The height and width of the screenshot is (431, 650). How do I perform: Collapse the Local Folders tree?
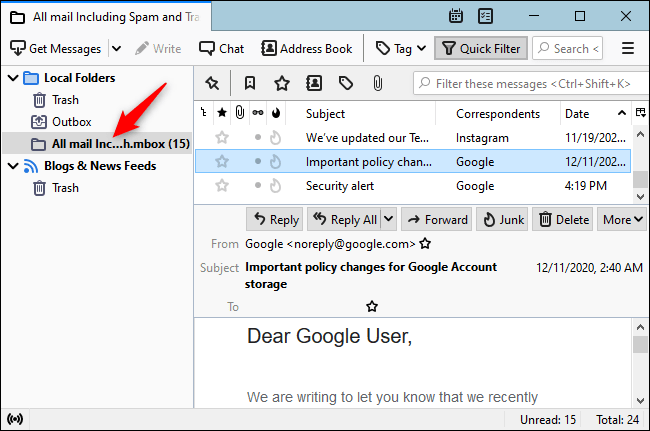coord(12,78)
